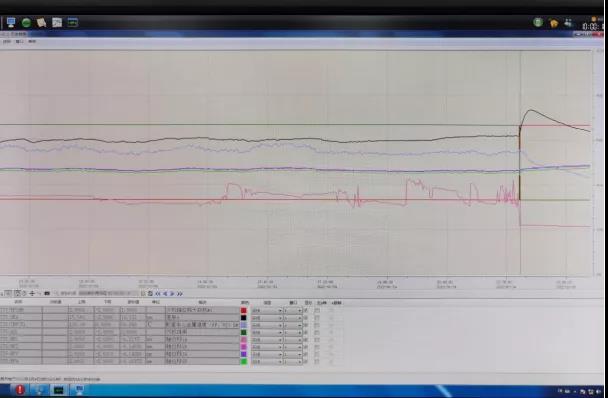Image resolution: width=608 pixels, height=398 pixels.
Task: Toggle the display checkbox in the red trend row
Action: point(306,310)
